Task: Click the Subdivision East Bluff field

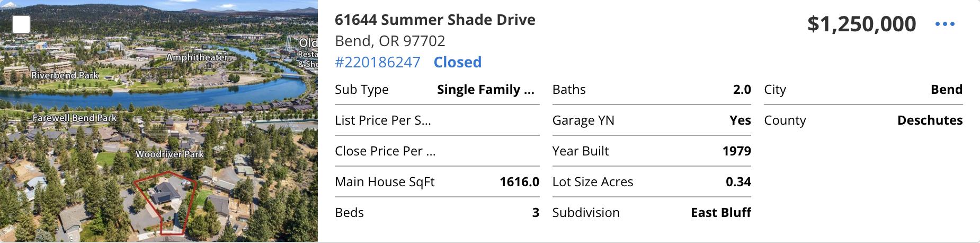Action: [x=651, y=213]
